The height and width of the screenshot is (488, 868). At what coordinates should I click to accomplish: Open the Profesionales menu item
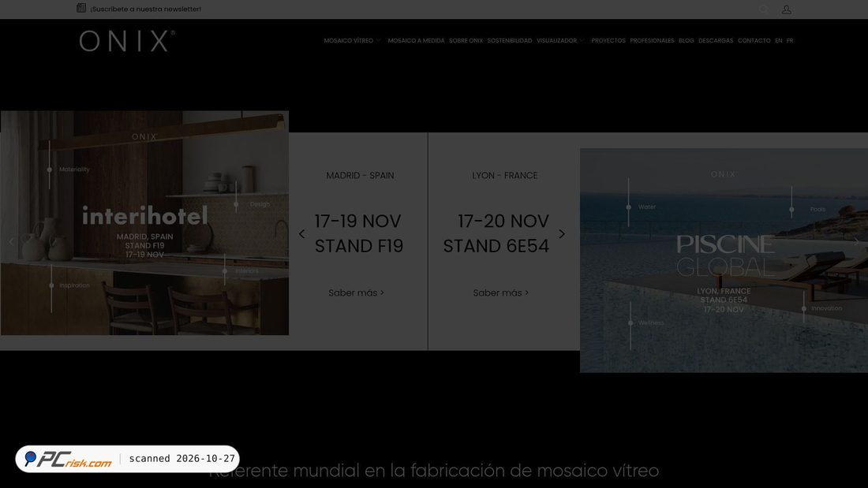652,40
